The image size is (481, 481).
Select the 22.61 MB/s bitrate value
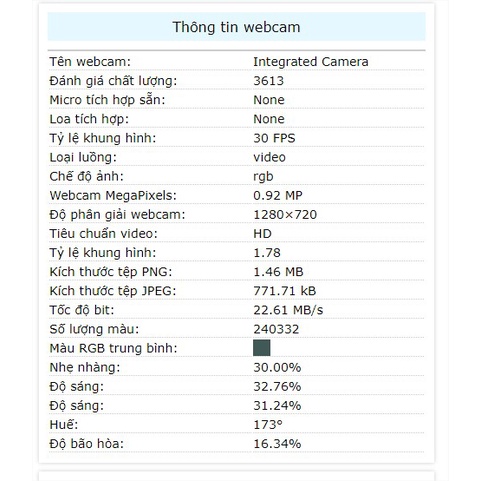pos(288,310)
